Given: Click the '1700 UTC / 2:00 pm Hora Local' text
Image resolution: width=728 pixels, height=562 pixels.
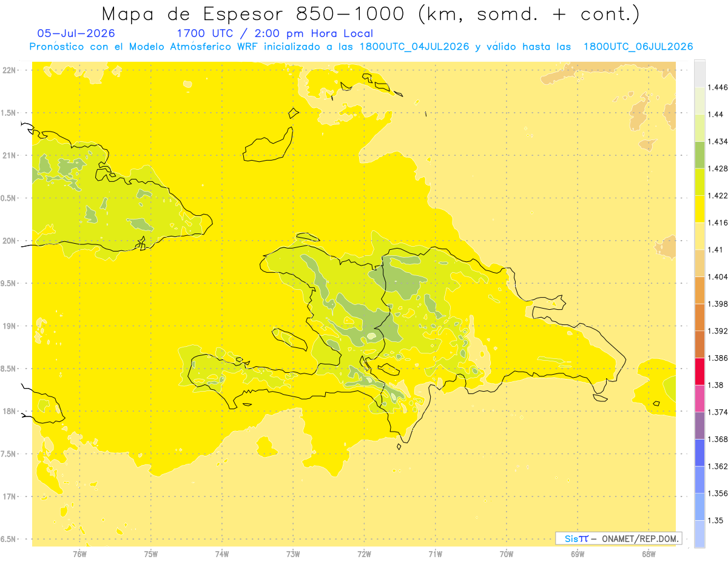Looking at the screenshot, I should (x=275, y=33).
